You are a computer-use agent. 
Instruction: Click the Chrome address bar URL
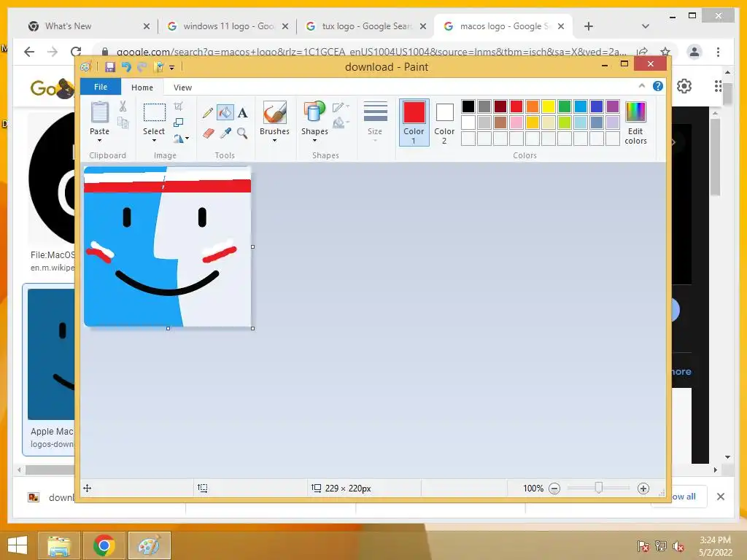[371, 52]
